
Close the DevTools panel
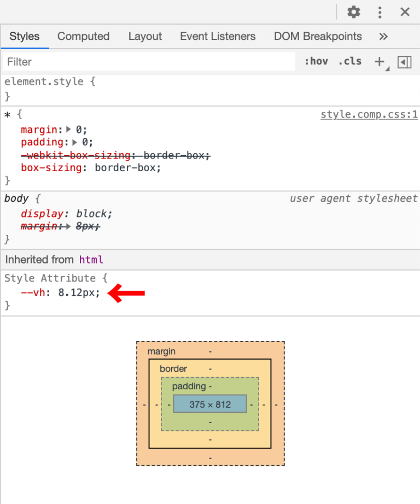[405, 12]
